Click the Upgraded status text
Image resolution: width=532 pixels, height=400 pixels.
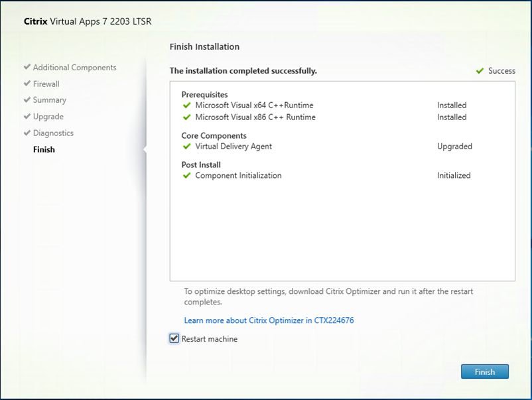[x=454, y=147]
